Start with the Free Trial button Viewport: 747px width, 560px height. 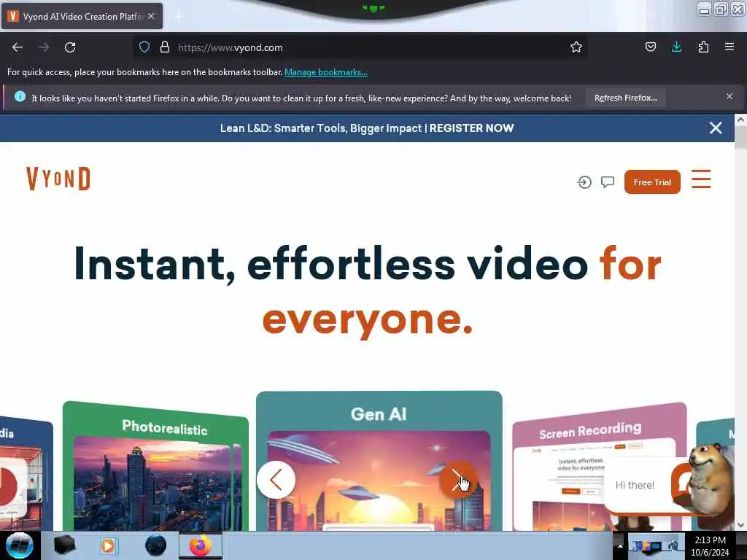(x=652, y=182)
